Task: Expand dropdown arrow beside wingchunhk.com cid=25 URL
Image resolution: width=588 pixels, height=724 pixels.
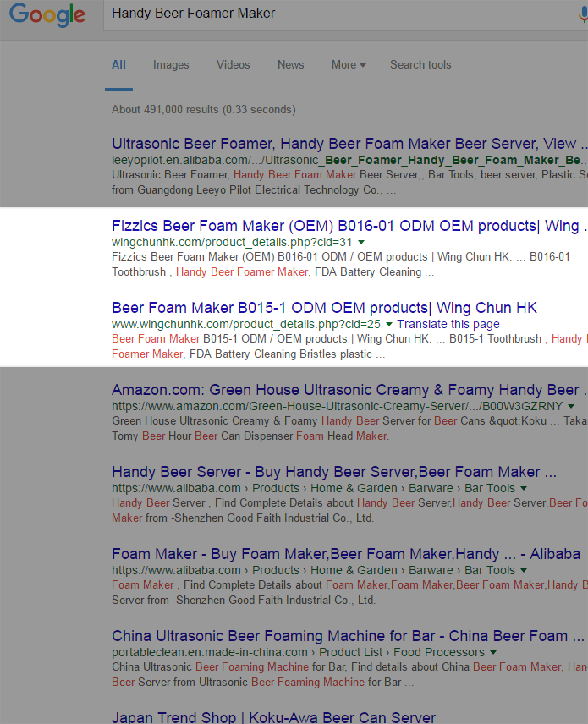Action: [389, 324]
